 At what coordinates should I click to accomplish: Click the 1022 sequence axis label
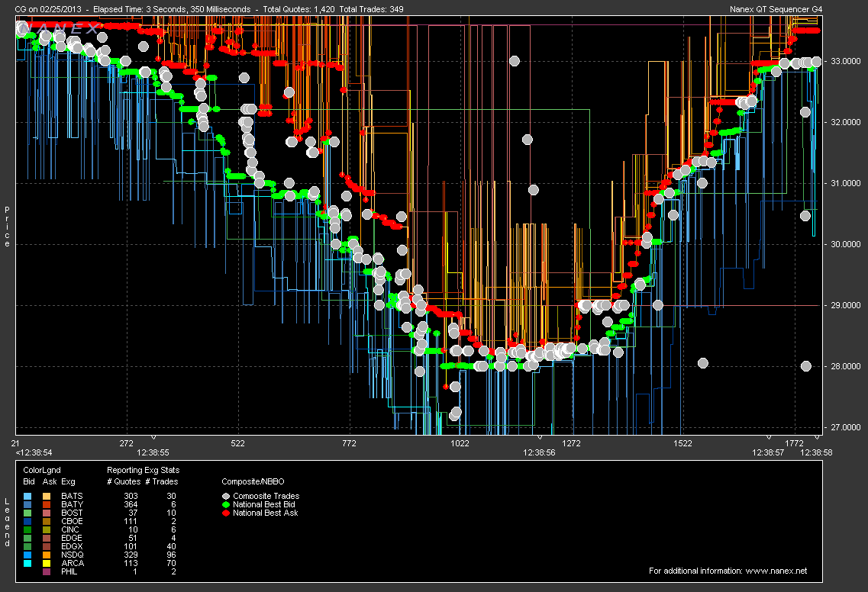tap(460, 443)
